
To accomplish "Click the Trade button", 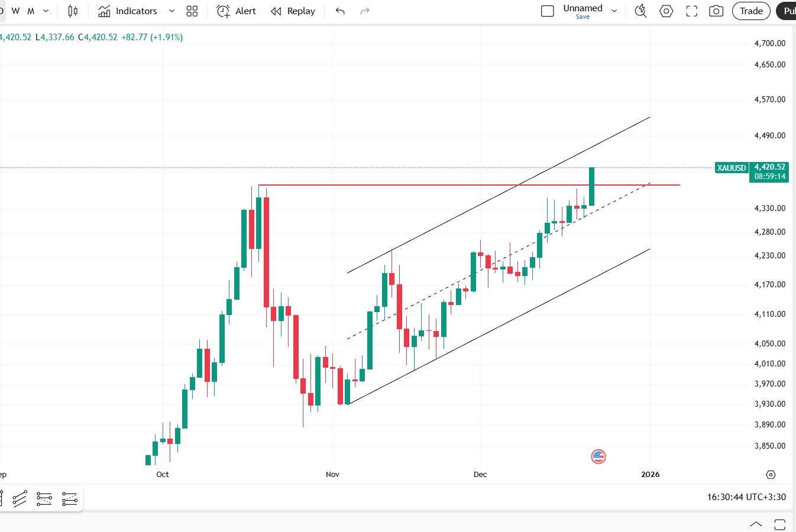I will point(751,11).
